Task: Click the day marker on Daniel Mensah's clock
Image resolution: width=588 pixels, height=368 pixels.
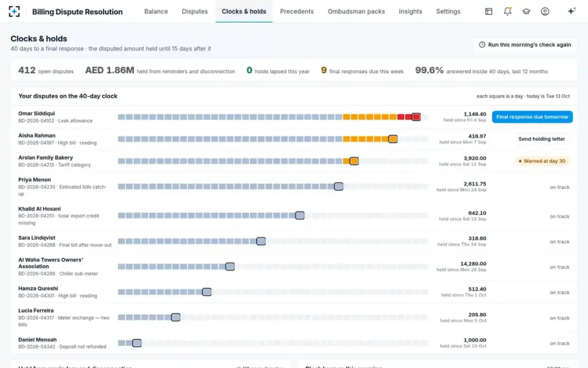Action: tap(137, 343)
